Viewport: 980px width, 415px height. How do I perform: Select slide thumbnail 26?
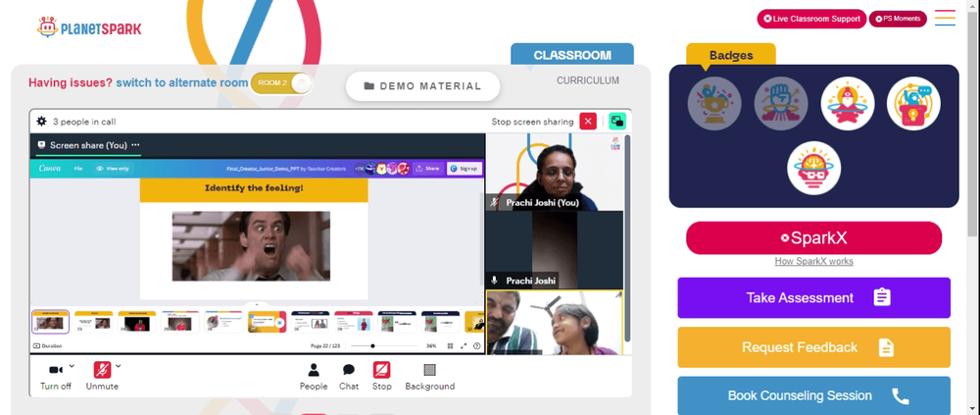223,322
